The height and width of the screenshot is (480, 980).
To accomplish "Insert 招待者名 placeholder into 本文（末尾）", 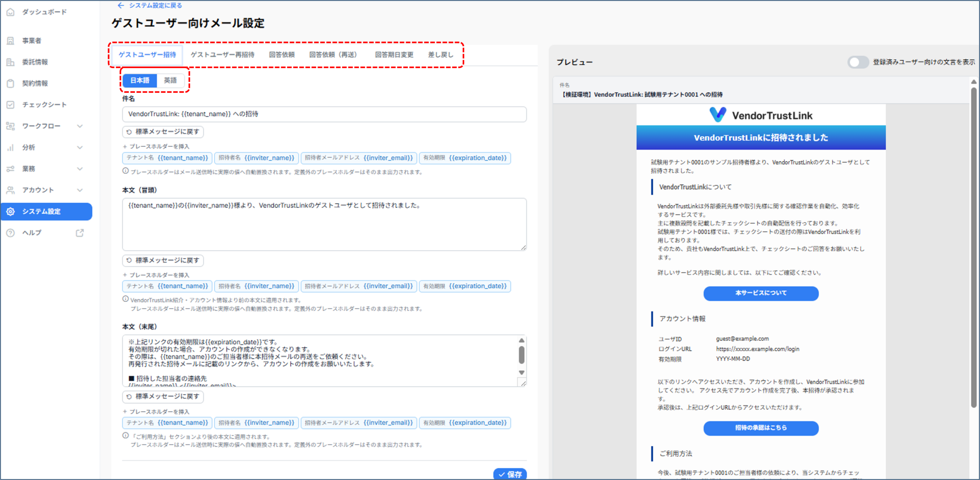I will pos(256,423).
